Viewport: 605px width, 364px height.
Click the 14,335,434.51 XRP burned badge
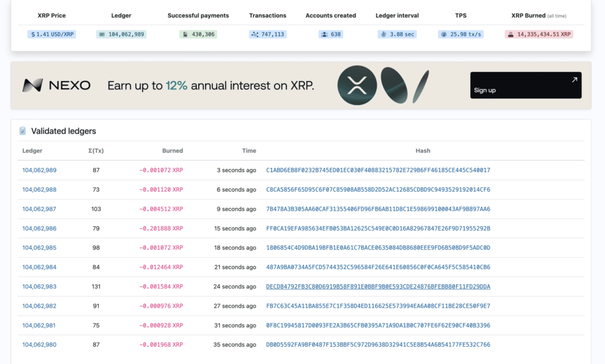click(539, 34)
